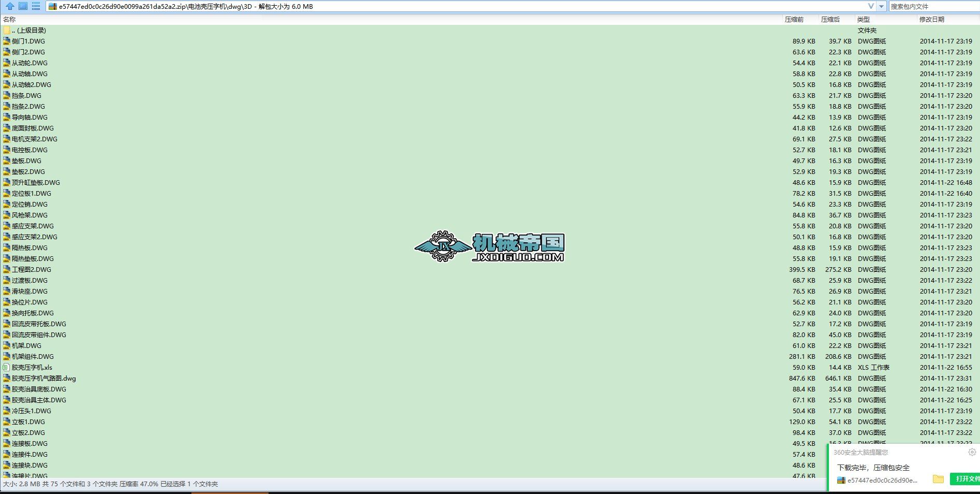Click the 感应支架.DWG file name

[33, 226]
